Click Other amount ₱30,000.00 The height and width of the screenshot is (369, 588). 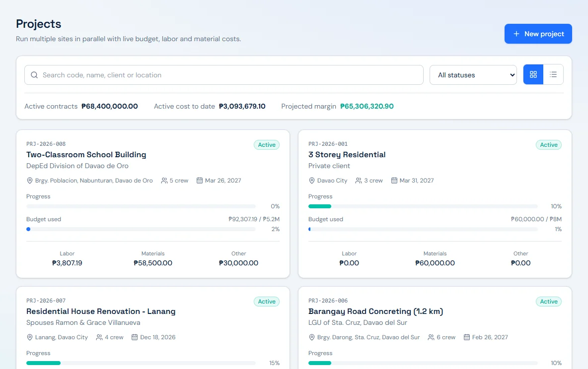coord(238,263)
